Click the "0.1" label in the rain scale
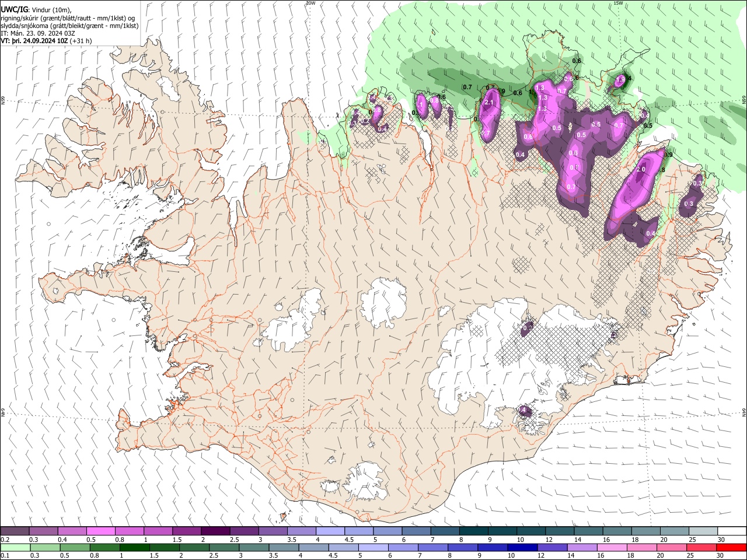The width and height of the screenshot is (747, 560). (x=5, y=555)
